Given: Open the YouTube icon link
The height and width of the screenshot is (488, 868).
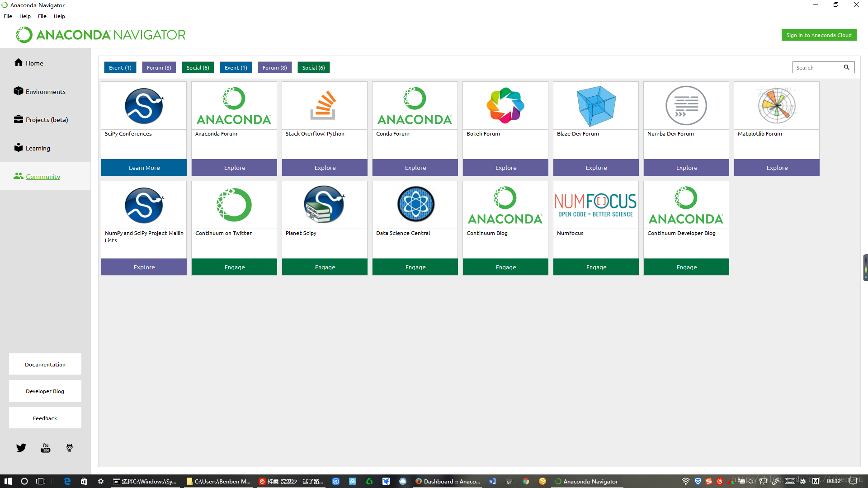Looking at the screenshot, I should coord(46,448).
